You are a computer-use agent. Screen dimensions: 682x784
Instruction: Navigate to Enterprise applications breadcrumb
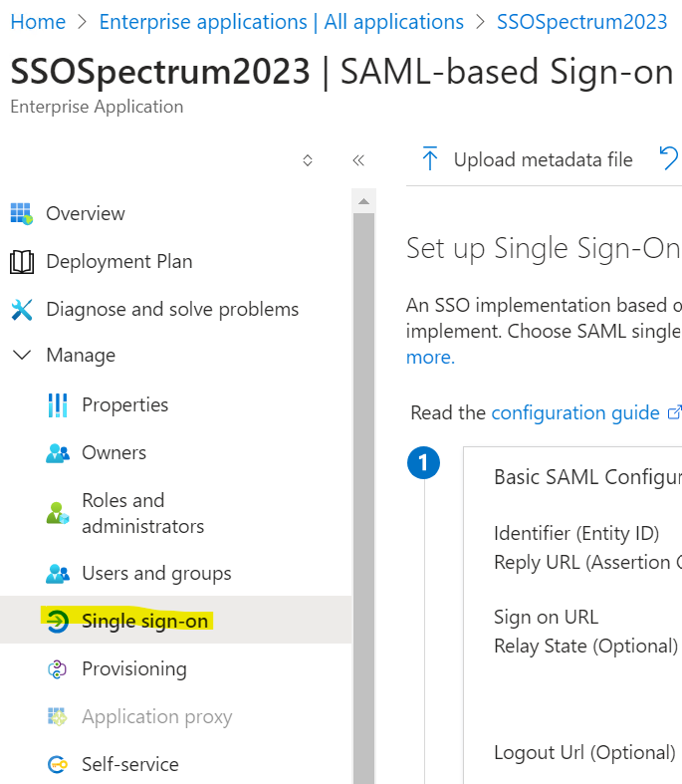point(282,22)
